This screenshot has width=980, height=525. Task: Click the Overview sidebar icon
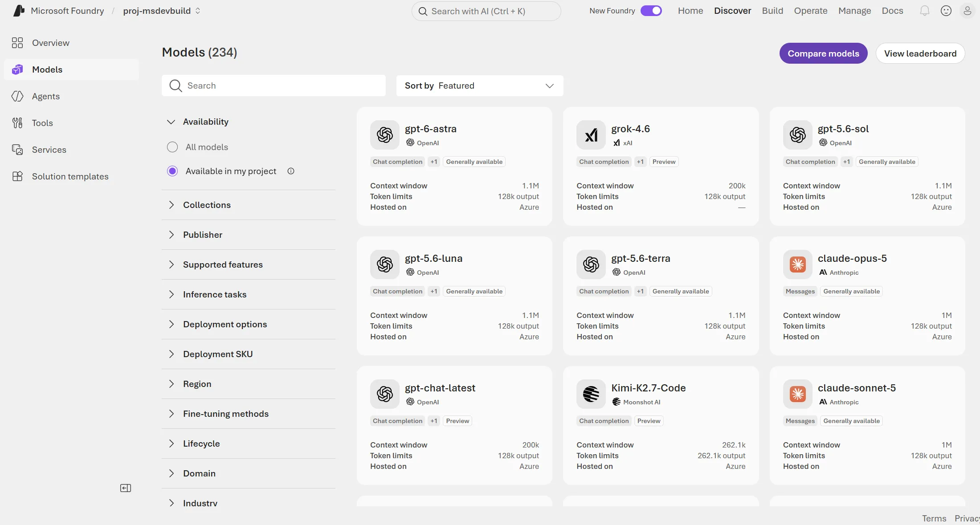tap(17, 43)
